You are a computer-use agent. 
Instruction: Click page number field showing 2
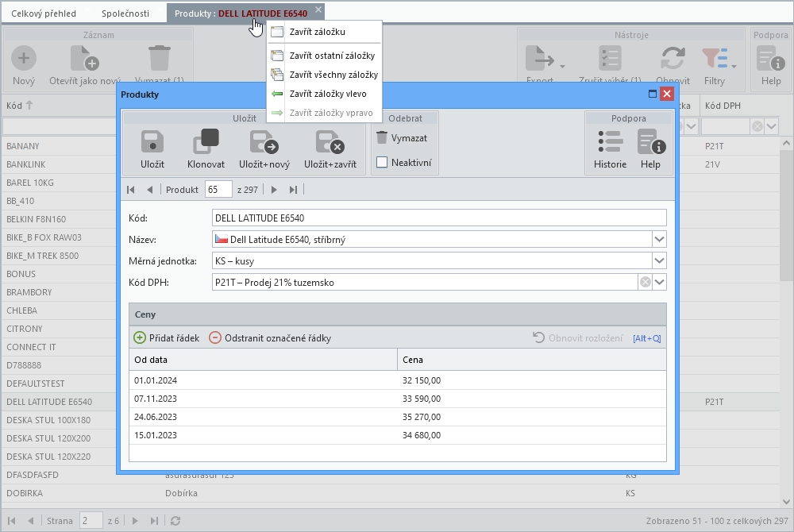pyautogui.click(x=91, y=521)
